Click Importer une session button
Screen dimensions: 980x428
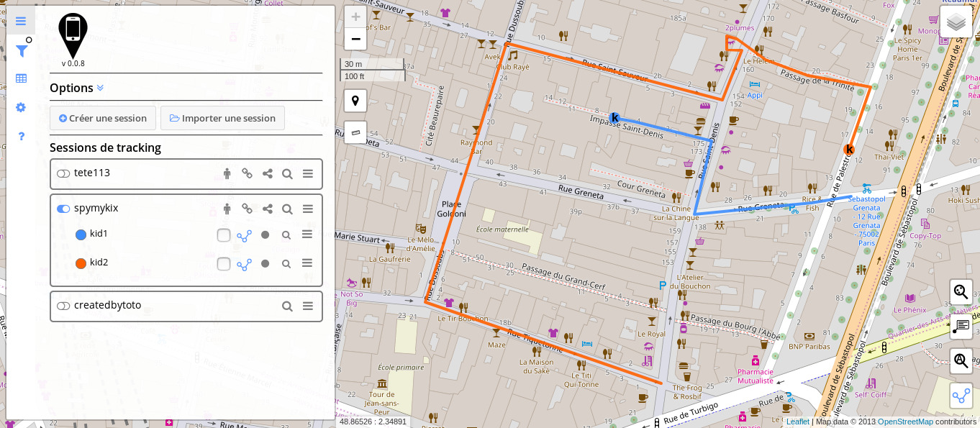coord(222,118)
